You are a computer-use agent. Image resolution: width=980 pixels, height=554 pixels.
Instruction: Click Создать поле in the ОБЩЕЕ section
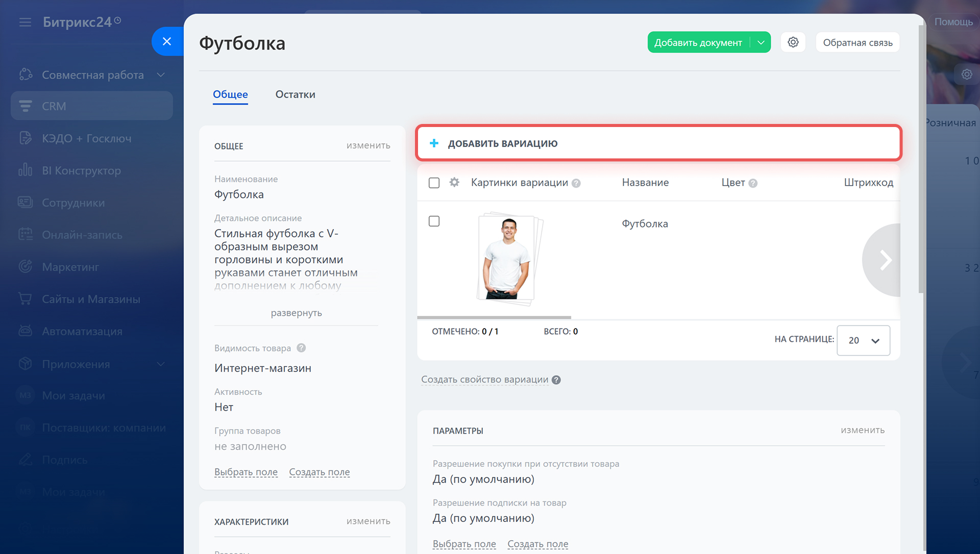(320, 472)
